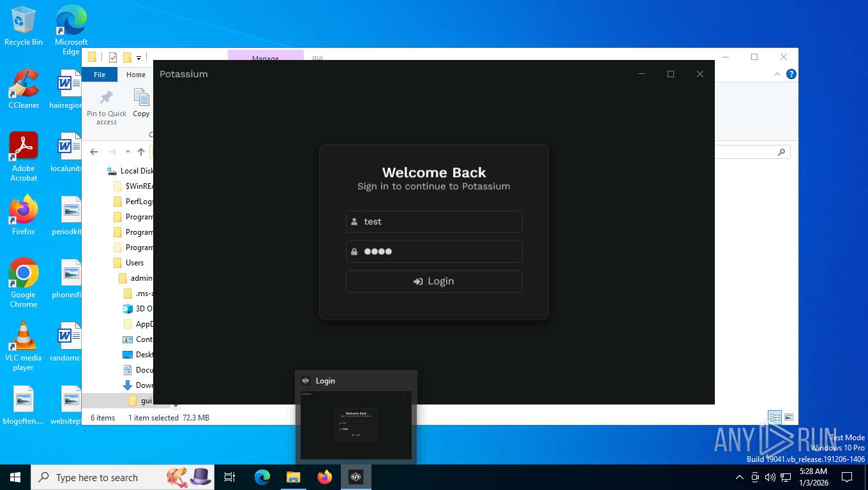Image resolution: width=868 pixels, height=490 pixels.
Task: Select Adobe Acrobat desktop shortcut
Action: coord(24,156)
